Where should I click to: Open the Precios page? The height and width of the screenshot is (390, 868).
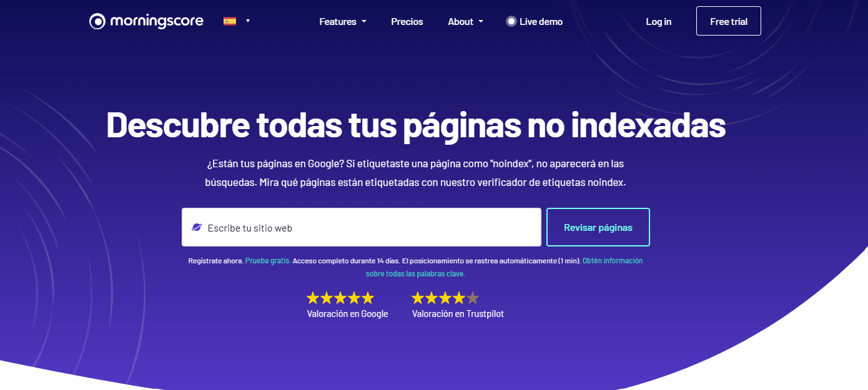(x=407, y=22)
